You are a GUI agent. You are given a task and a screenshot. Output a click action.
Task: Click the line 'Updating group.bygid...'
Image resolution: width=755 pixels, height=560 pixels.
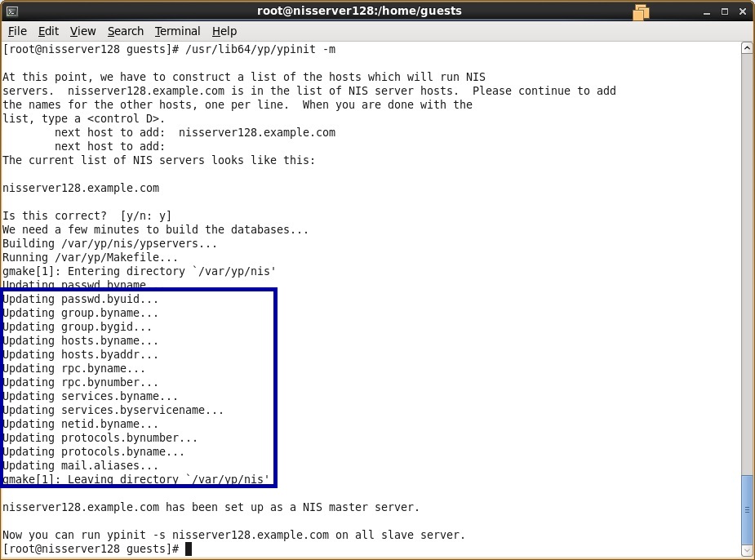tap(77, 327)
